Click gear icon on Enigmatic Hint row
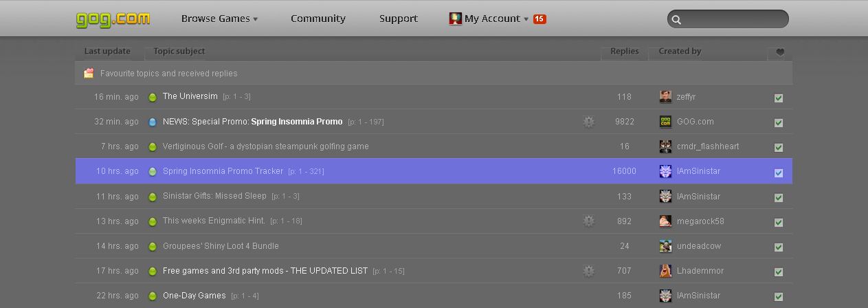Viewport: 868px width, 308px height. 588,221
